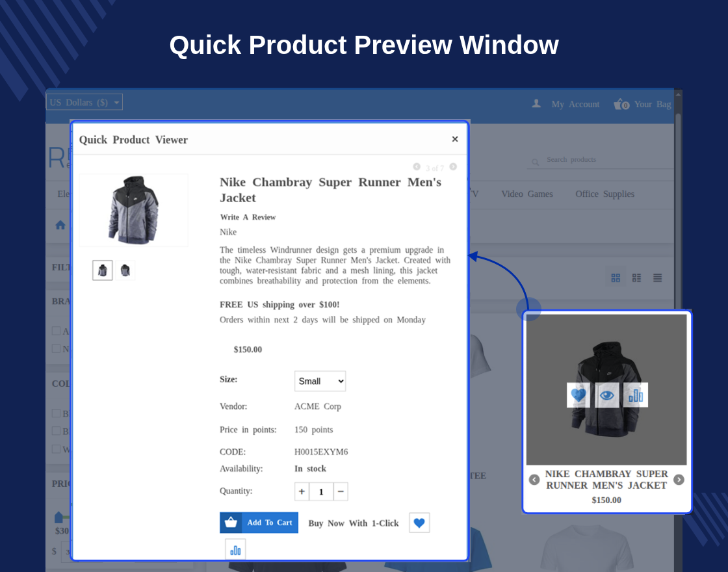The height and width of the screenshot is (572, 728).
Task: Toggle second brand filter checkbox
Action: pyautogui.click(x=56, y=348)
